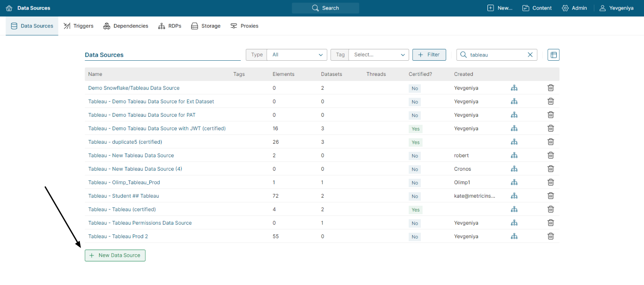
Task: Open the Admin gear menu
Action: click(x=574, y=8)
